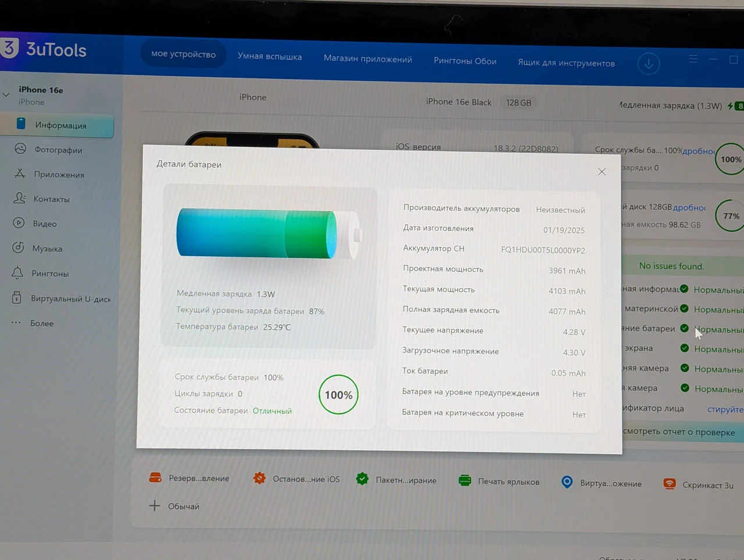Click the '3961 mAh' design capacity value
The width and height of the screenshot is (744, 560).
tap(567, 271)
